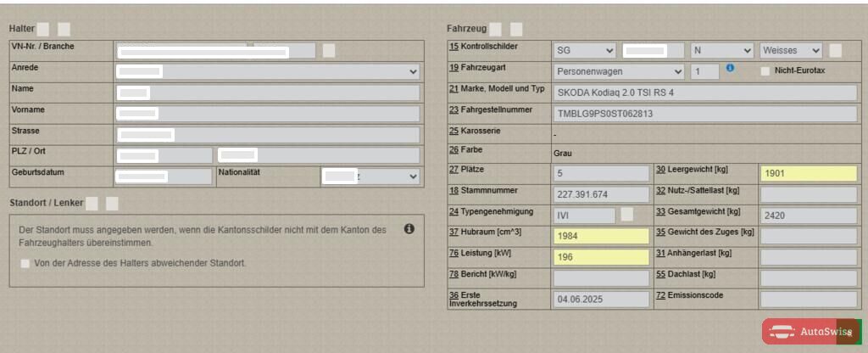The width and height of the screenshot is (868, 353).
Task: Click the Farbe value 'Grau'
Action: [563, 153]
